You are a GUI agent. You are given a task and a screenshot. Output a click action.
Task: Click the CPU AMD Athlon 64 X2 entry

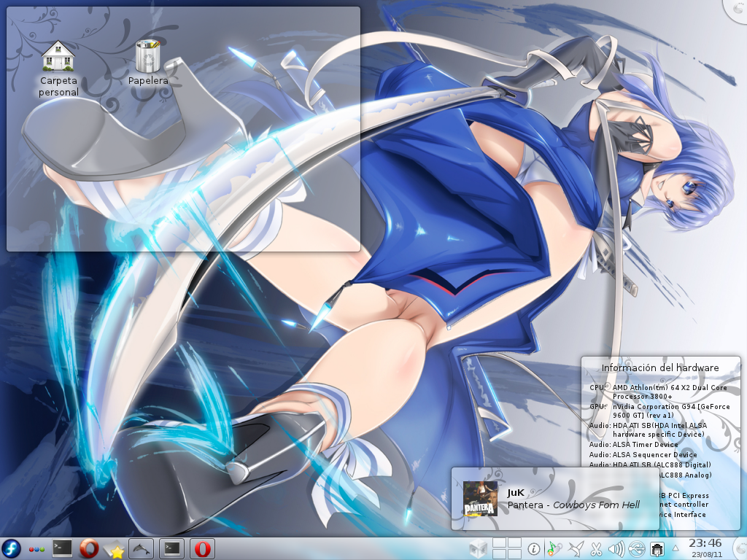[659, 392]
